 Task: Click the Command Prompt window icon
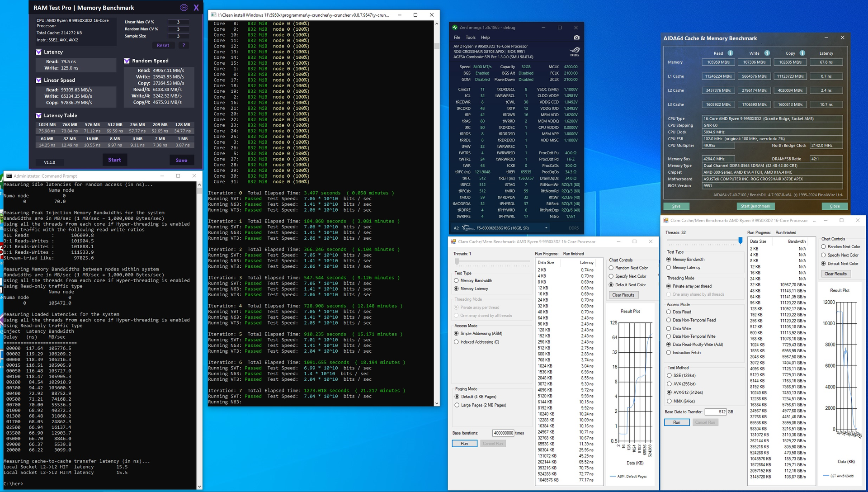[9, 176]
